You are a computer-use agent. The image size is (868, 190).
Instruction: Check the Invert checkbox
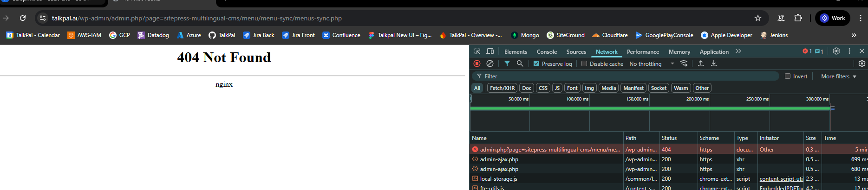click(788, 76)
